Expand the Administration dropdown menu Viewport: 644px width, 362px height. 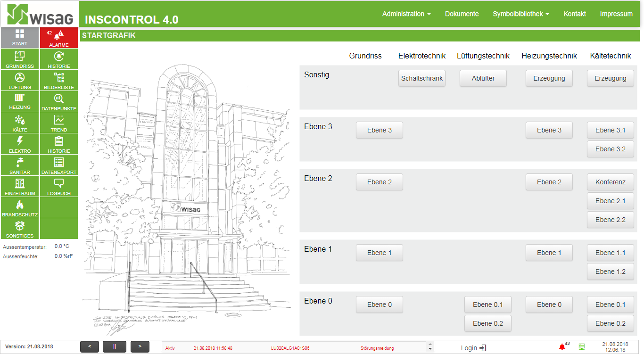[406, 14]
